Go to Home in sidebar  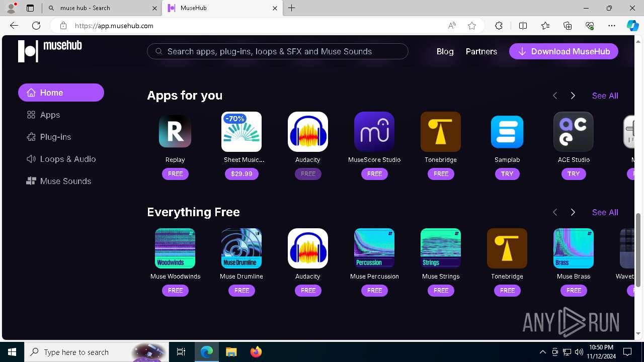pyautogui.click(x=61, y=93)
